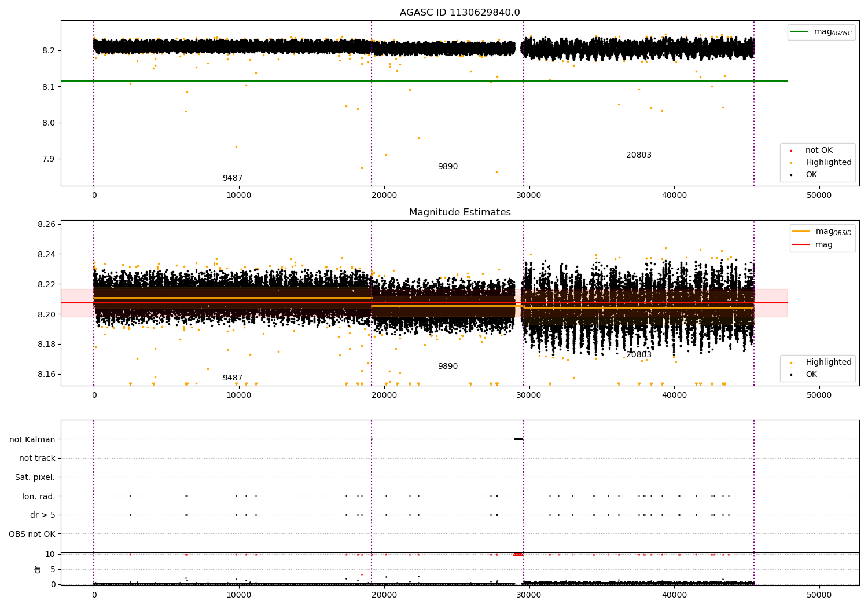This screenshot has width=868, height=608.
Task: Click the 'Ion. rad.' axis label
Action: click(39, 496)
